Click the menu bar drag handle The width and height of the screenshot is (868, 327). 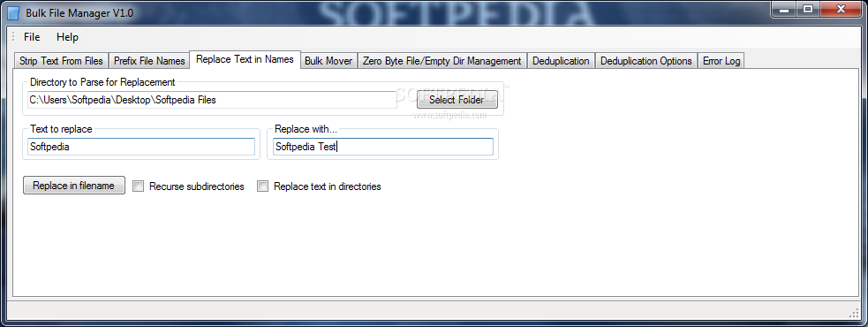tap(12, 37)
